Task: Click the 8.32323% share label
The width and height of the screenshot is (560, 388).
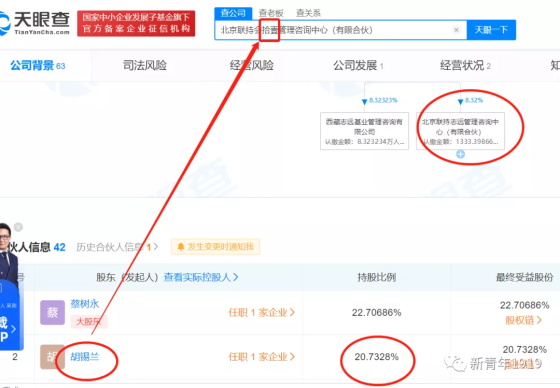Action: click(383, 100)
